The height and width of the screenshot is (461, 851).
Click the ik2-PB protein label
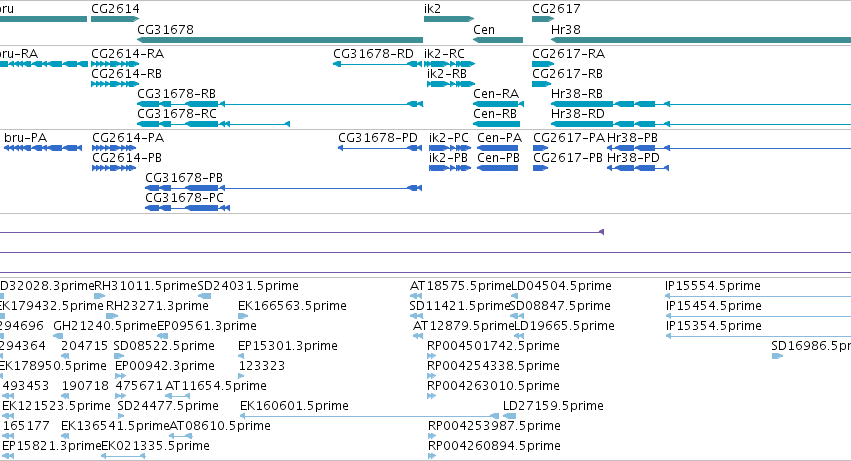click(x=448, y=157)
